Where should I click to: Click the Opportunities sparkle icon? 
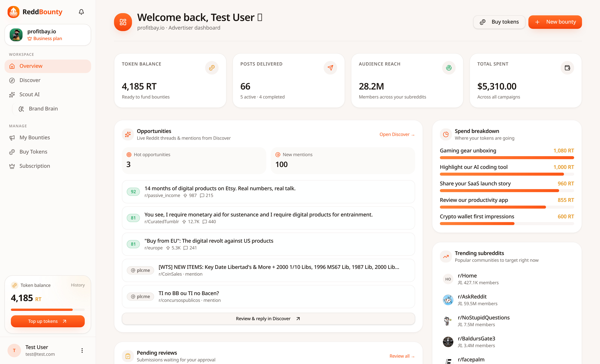click(x=128, y=134)
